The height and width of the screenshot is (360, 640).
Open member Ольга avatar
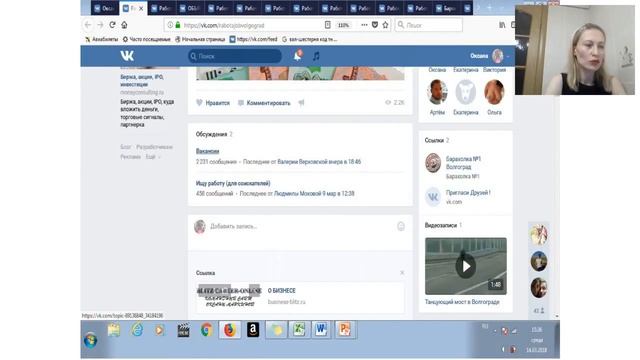tap(494, 91)
